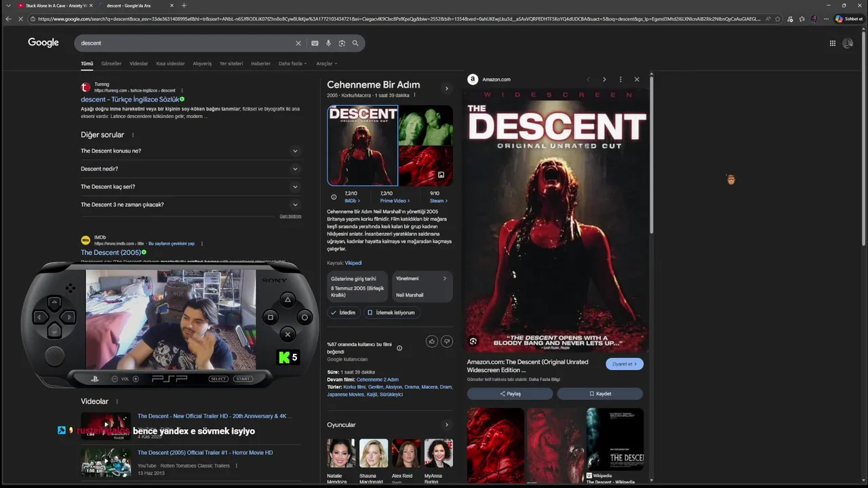
Task: Open more options in the Amazon.com image panel
Action: point(620,79)
